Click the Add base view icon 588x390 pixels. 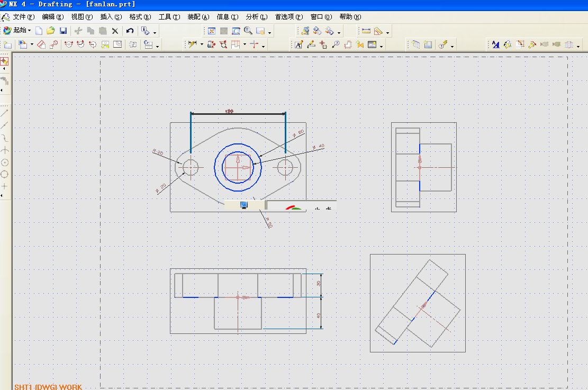pyautogui.click(x=23, y=44)
